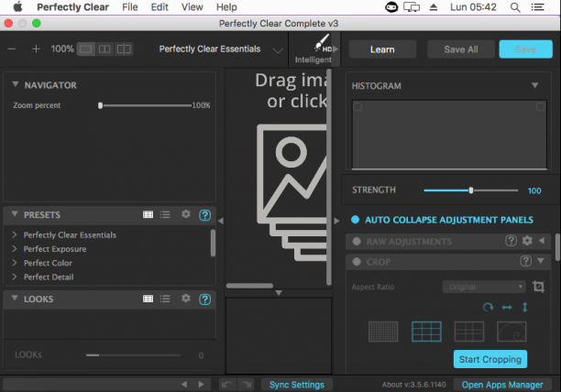Toggle right histogram clipping checkbox
The height and width of the screenshot is (392, 561).
(540, 106)
